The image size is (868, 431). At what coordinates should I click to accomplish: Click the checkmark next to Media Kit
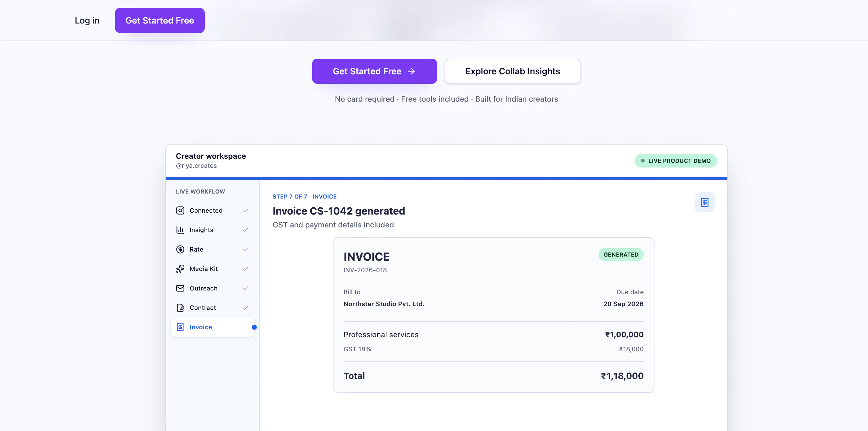tap(246, 269)
